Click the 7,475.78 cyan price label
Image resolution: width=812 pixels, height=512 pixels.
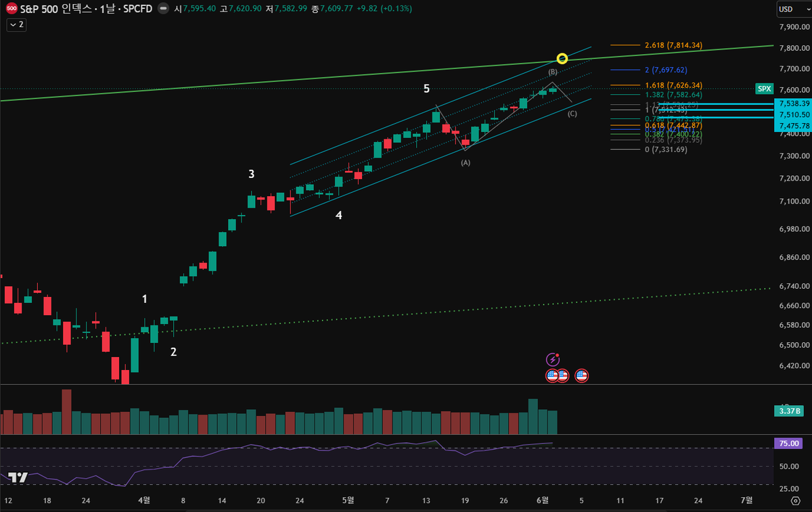coord(794,125)
